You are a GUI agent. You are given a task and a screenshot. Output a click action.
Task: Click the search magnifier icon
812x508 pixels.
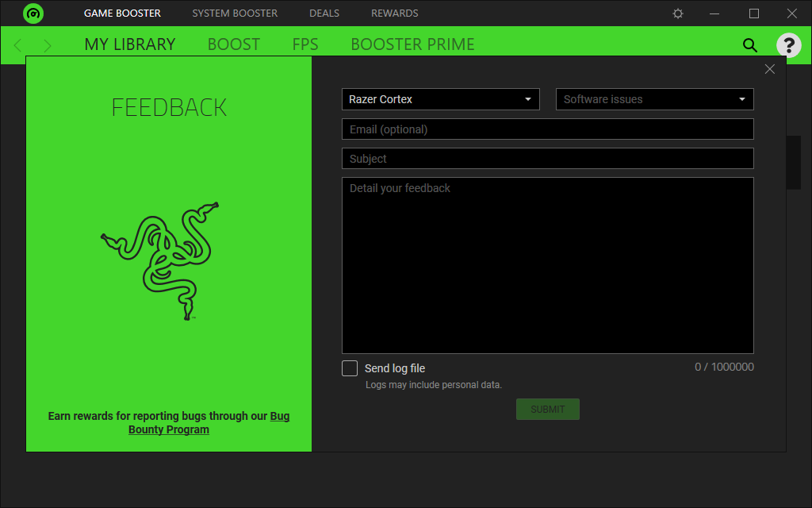point(750,45)
